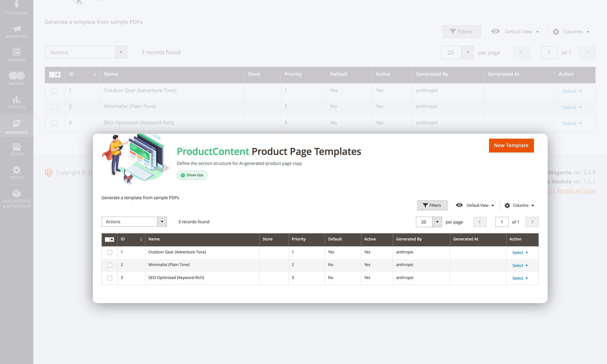Tick the Minimalist checkbox in dimmed background grid
This screenshot has height=364, width=607.
point(55,107)
